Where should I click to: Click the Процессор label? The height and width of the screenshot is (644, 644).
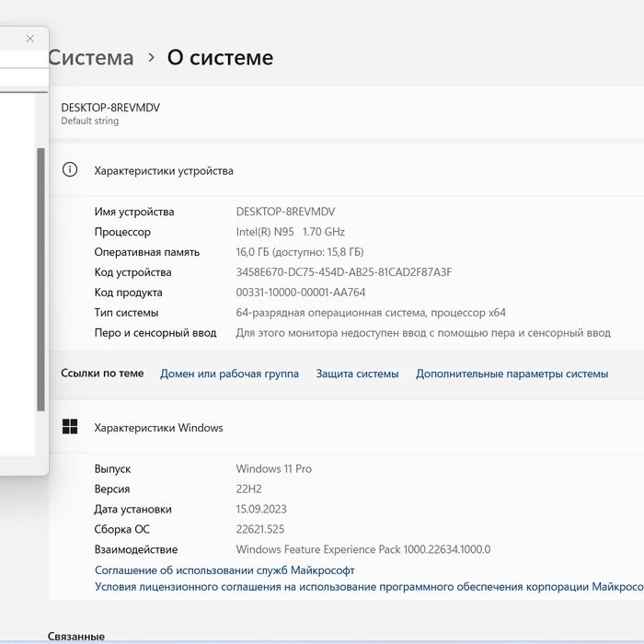click(x=122, y=232)
